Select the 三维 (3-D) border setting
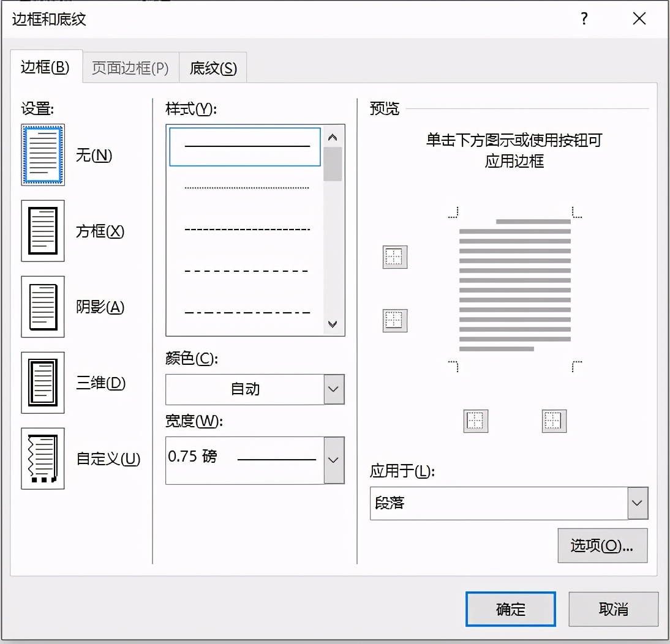Screen dimensions: 670x644 [42, 383]
